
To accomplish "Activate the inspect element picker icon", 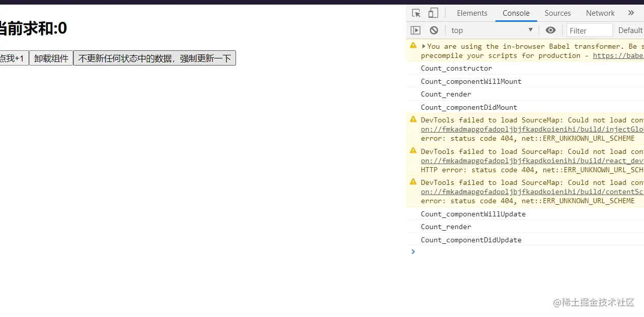I will click(416, 13).
